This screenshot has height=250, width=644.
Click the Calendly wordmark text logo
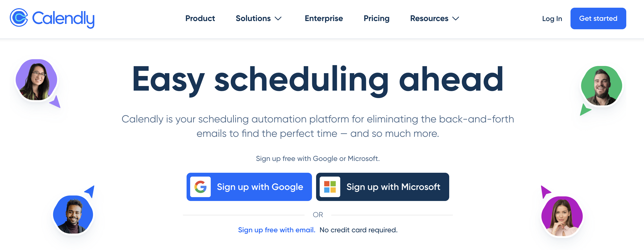(x=63, y=19)
